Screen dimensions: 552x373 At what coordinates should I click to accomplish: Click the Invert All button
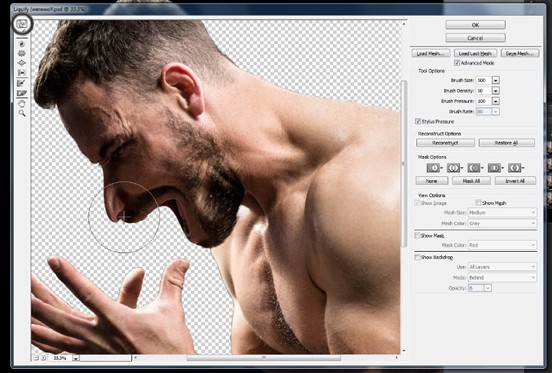click(515, 181)
